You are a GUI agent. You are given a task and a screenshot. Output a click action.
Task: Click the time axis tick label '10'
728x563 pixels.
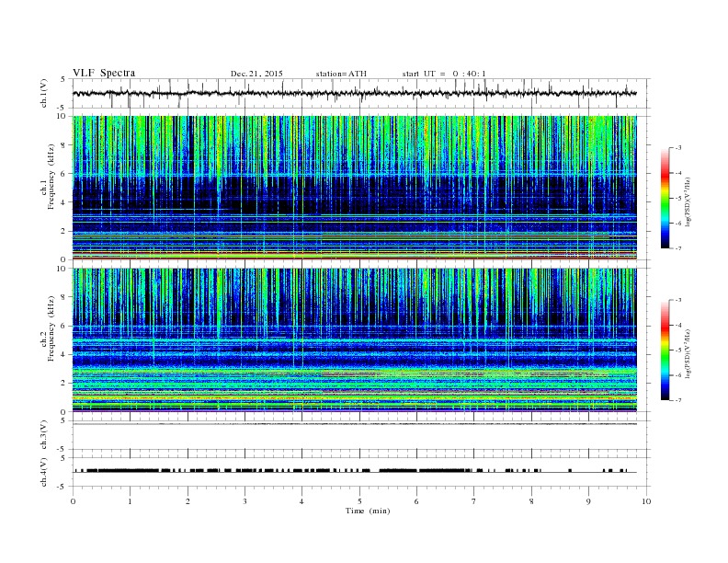[x=646, y=501]
